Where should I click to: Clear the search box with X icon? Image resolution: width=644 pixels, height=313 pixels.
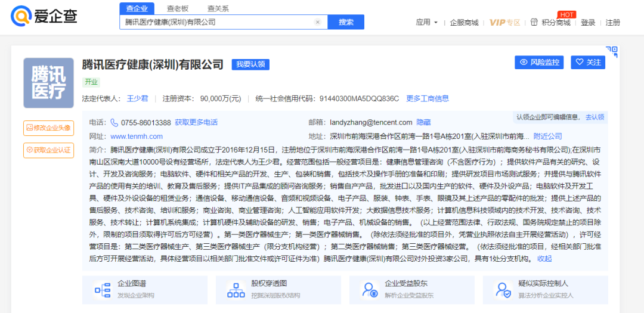[317, 22]
